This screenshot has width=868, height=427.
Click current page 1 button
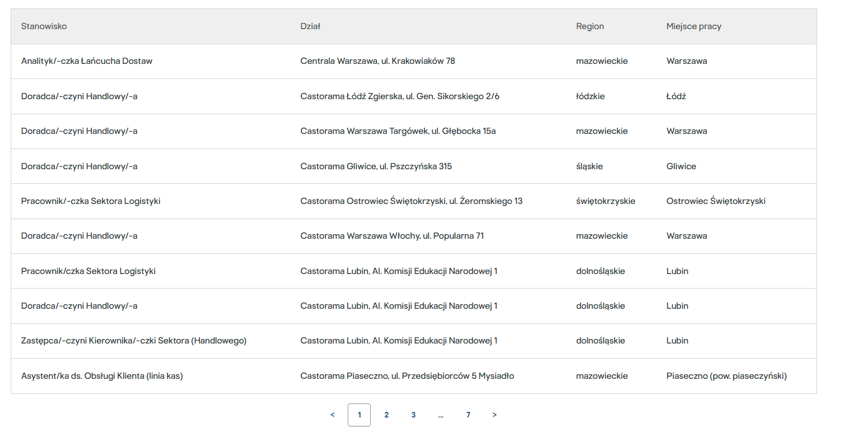[359, 415]
